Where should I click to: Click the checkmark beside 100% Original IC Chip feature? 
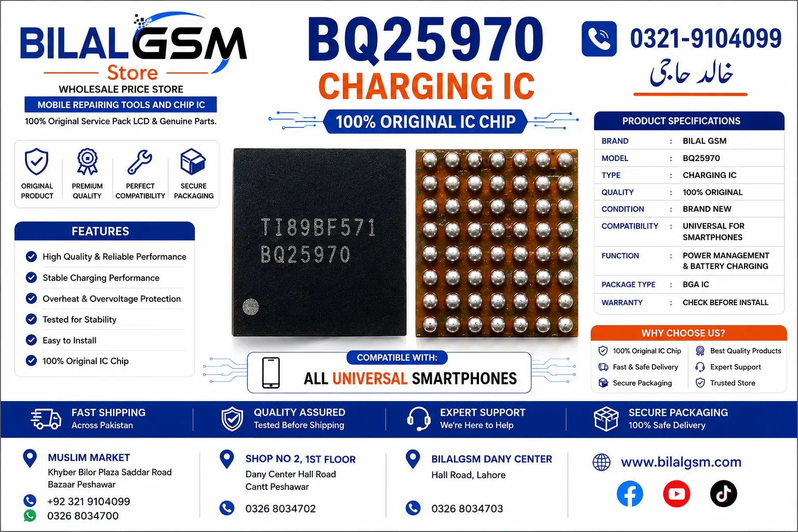31,361
